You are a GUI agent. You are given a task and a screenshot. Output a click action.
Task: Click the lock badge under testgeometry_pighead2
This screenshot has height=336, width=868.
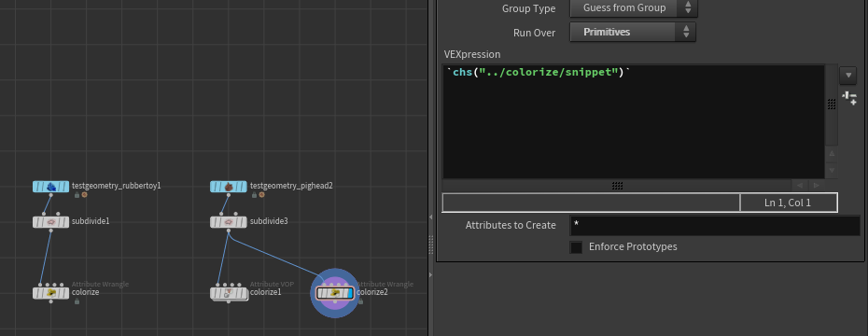(x=255, y=195)
